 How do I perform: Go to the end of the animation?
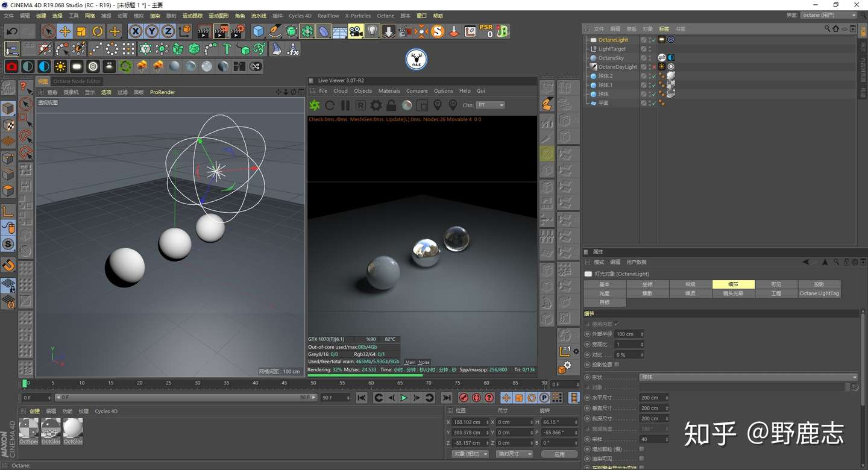[447, 398]
